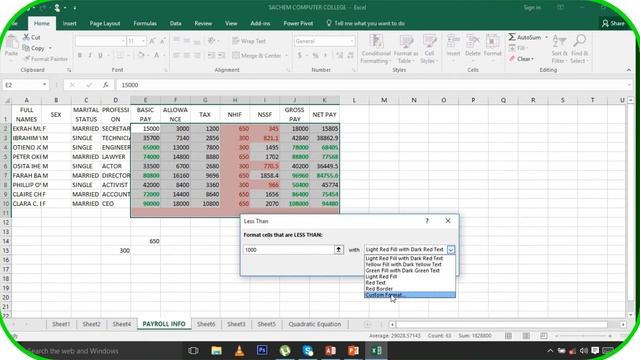Choose Custom Format option in dropdown list
640x360 pixels.
pyautogui.click(x=410, y=295)
